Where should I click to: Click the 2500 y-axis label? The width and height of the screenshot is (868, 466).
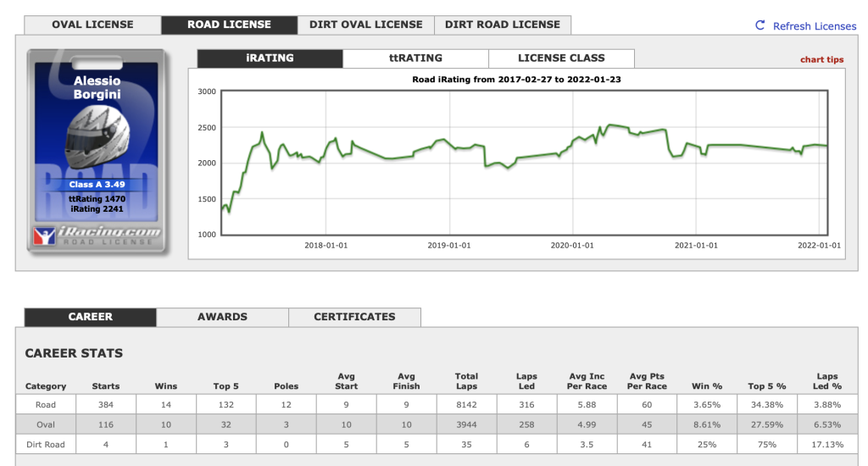207,127
